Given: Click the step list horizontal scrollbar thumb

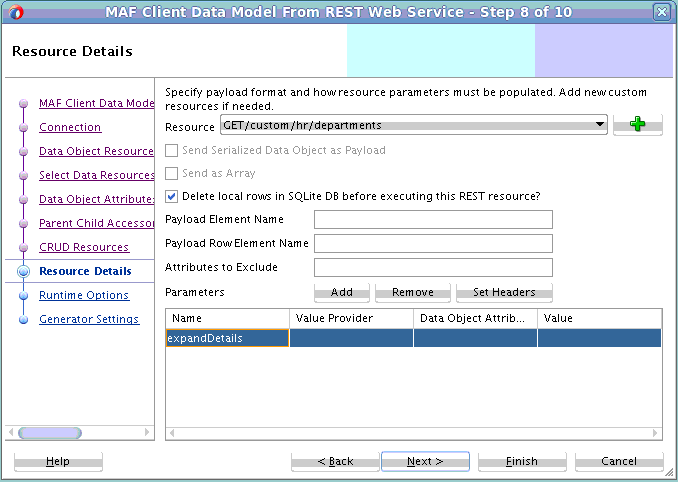Looking at the screenshot, I should click(x=50, y=432).
